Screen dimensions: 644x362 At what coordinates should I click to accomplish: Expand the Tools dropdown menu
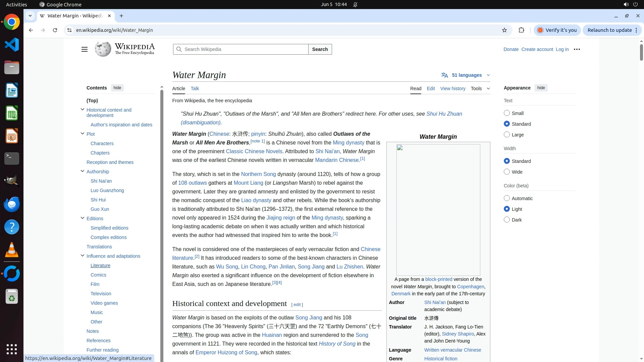click(x=480, y=88)
